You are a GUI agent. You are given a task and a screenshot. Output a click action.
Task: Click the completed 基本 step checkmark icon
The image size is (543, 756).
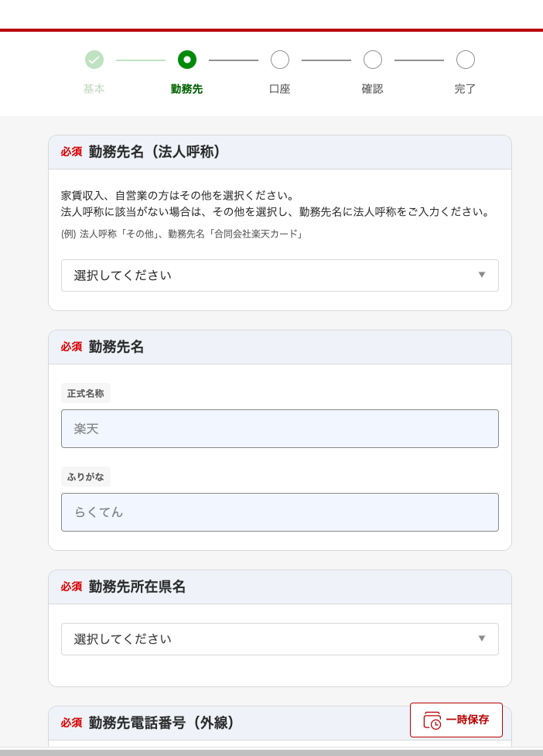point(94,60)
